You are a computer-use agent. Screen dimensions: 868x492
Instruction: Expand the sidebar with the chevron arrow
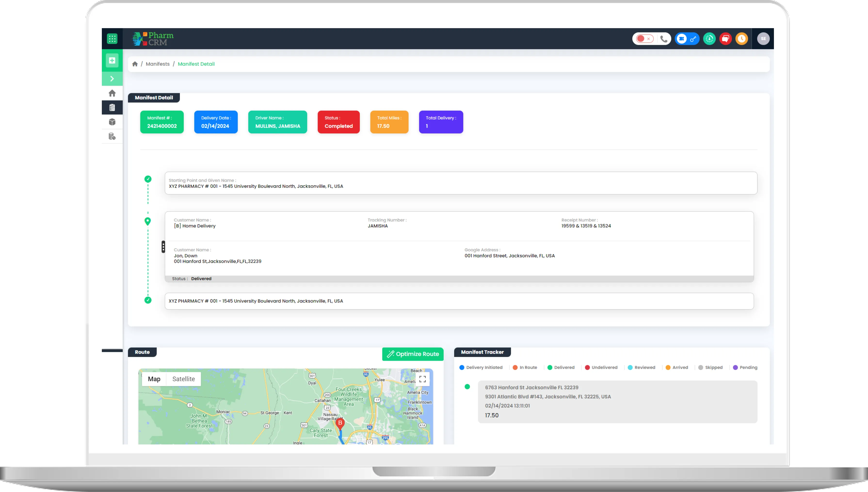pos(112,78)
